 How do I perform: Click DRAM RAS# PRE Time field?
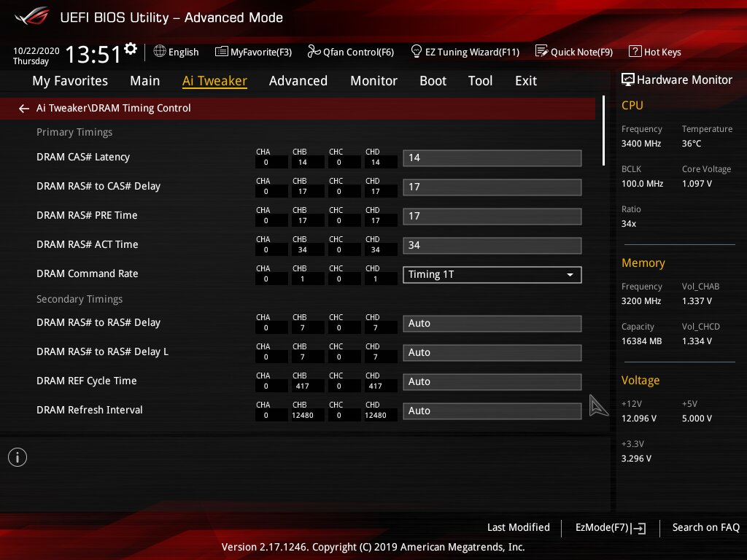[492, 216]
